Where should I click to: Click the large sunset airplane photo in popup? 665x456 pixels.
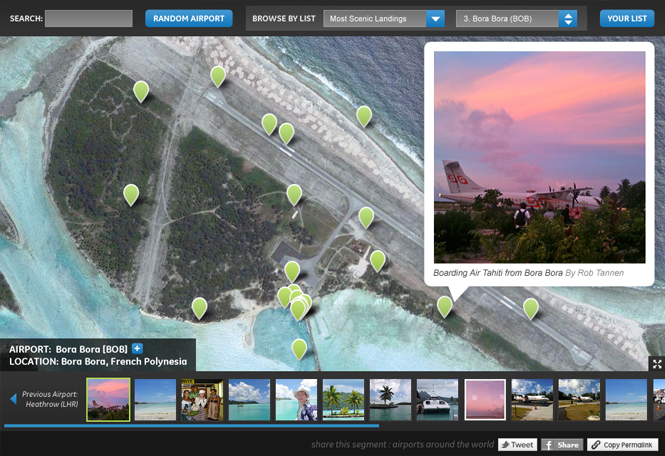[539, 157]
